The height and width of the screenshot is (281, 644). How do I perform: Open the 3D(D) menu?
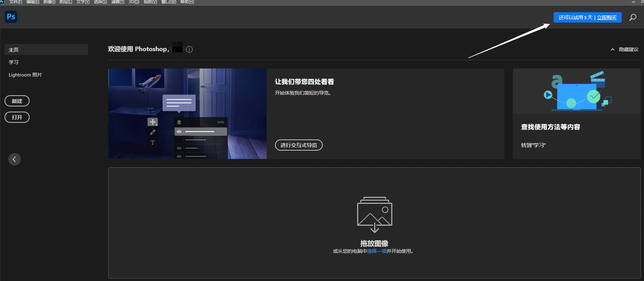click(x=134, y=2)
